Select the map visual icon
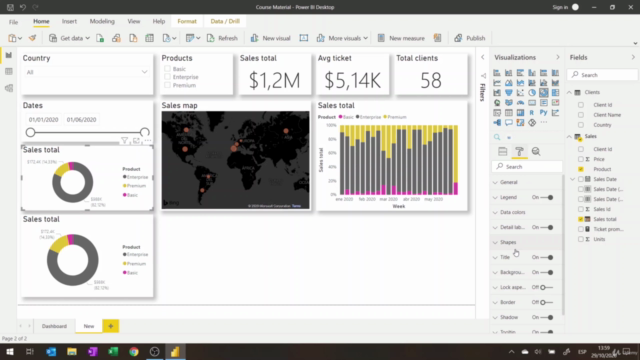The image size is (640, 360). coord(497,103)
